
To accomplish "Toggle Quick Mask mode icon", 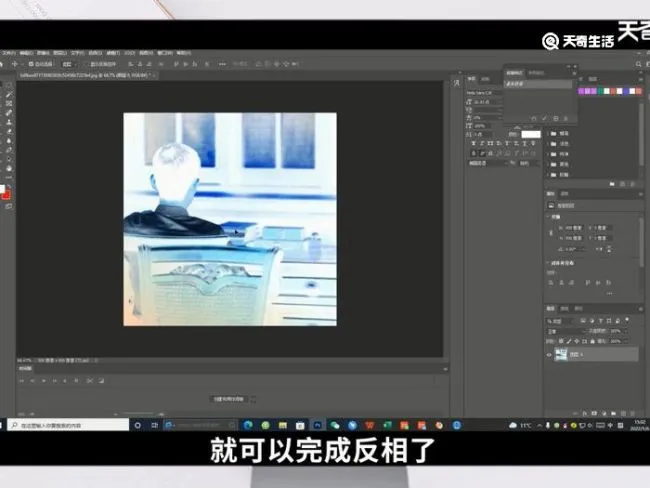I will point(9,206).
